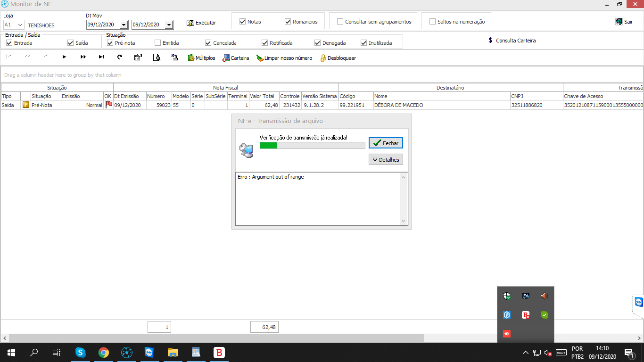Screen dimensions: 644x362
Task: Click the dialog details scrollbar down arrow
Action: [403, 221]
